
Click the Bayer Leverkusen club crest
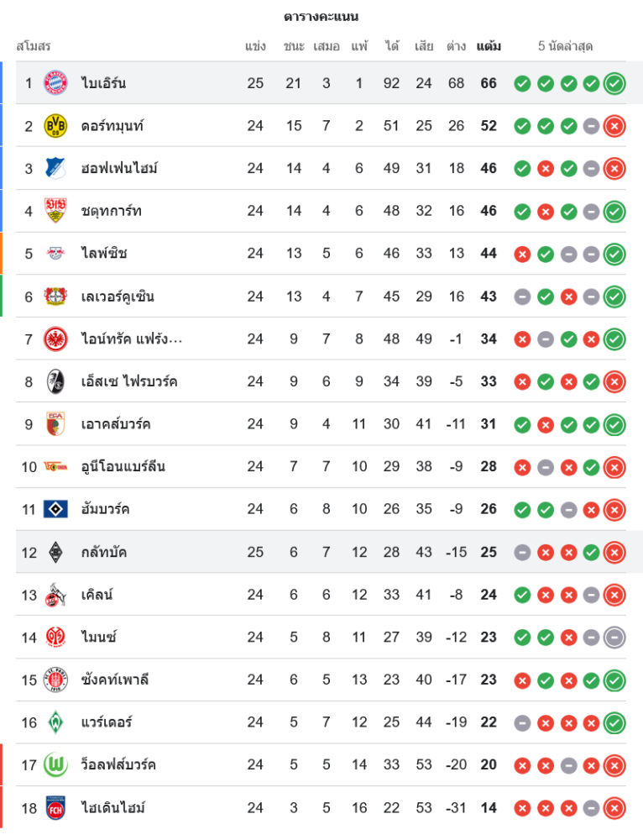(55, 296)
